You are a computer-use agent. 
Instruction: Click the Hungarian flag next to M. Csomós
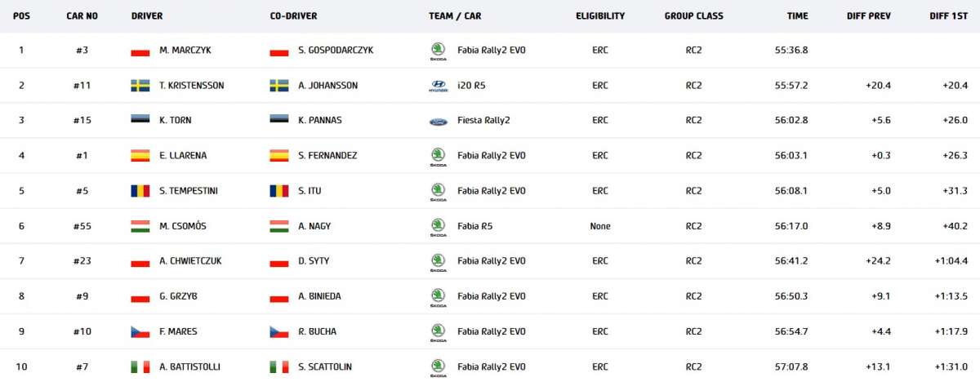coord(140,226)
